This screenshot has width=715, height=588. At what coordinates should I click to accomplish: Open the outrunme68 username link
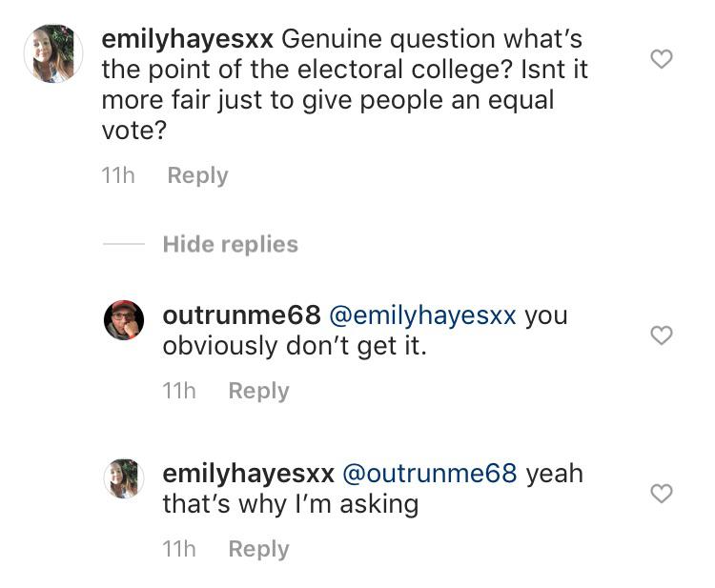(x=241, y=315)
